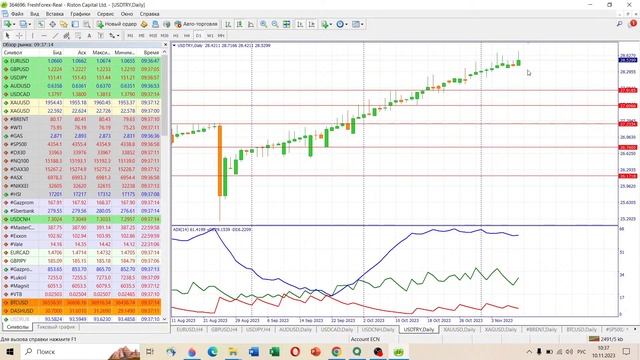
Task: Select the Vertical Line drawing tool
Action: click(x=33, y=36)
